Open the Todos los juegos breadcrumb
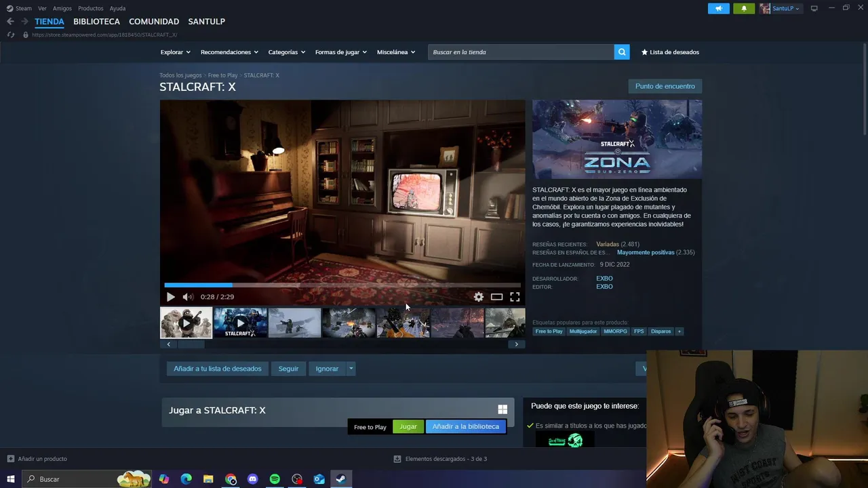Image resolution: width=868 pixels, height=488 pixels. pos(180,75)
